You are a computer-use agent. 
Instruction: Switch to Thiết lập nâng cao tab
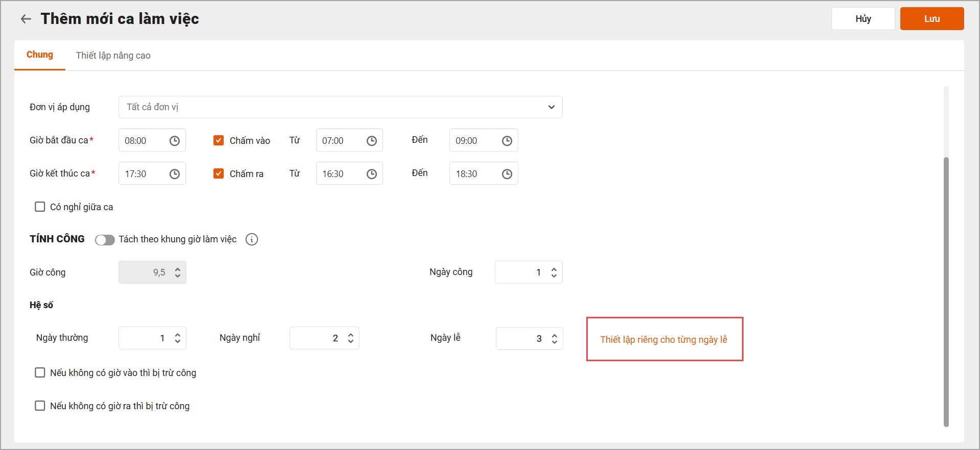113,56
